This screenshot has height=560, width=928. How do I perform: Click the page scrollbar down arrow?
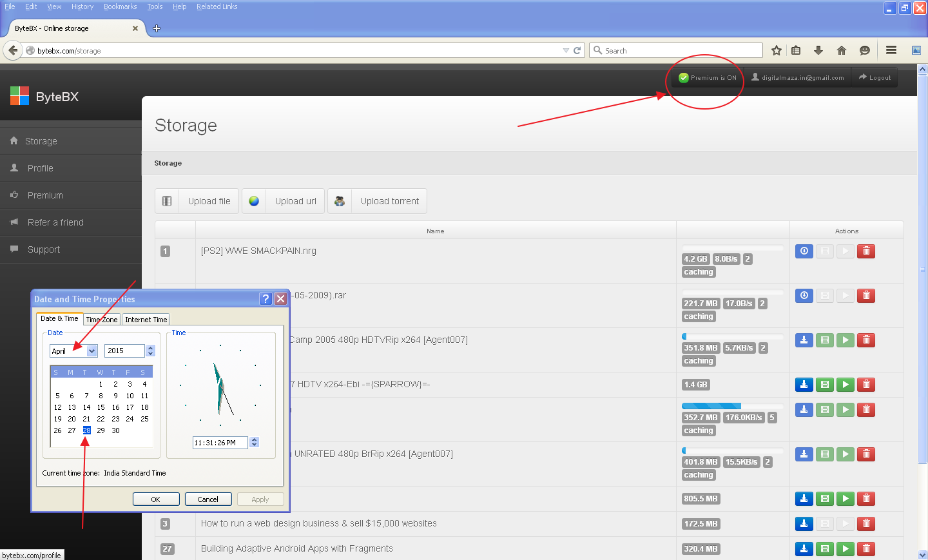[x=922, y=555]
